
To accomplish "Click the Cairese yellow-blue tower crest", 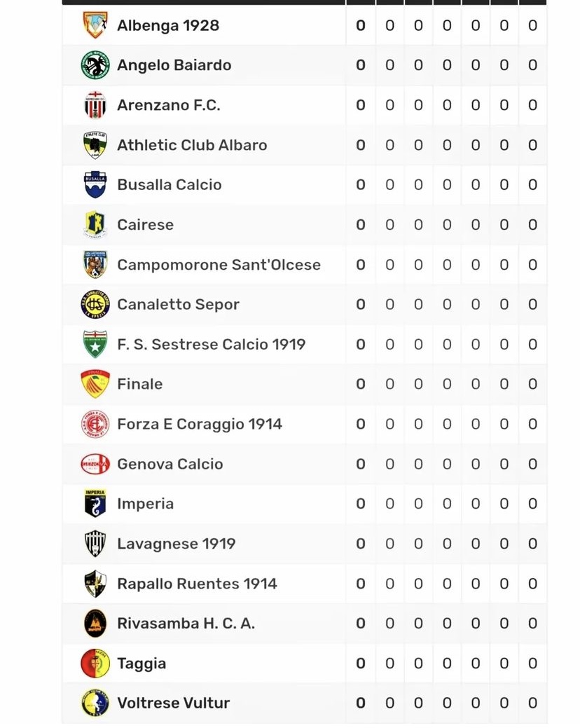I will [x=95, y=225].
